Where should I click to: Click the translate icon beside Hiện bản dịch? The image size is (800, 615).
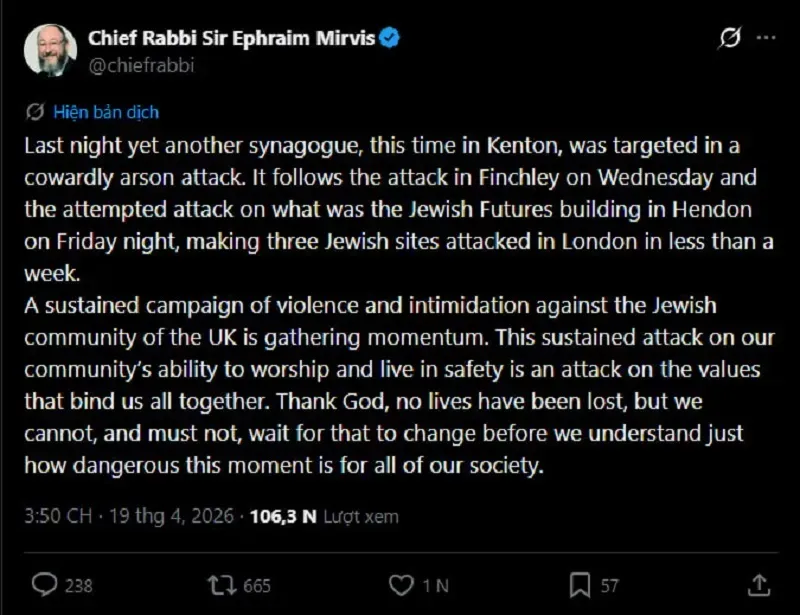[x=37, y=112]
